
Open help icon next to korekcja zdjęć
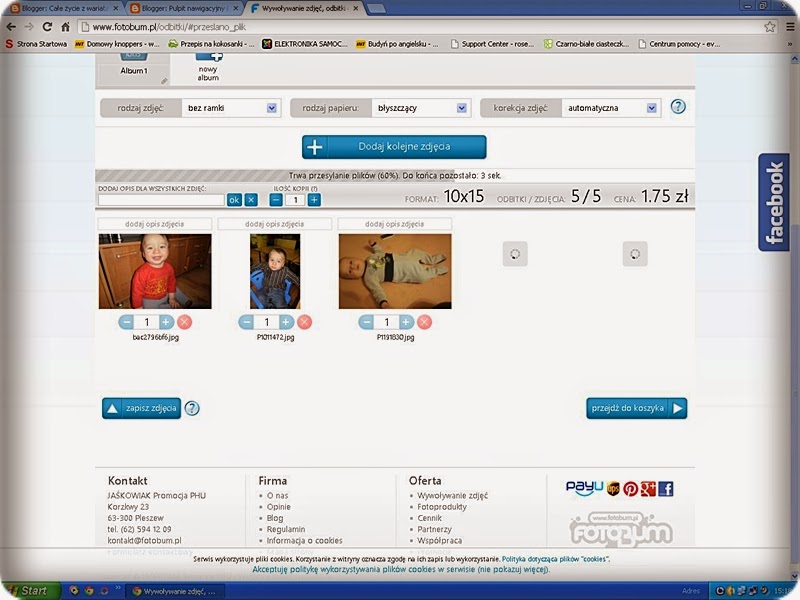pos(678,107)
